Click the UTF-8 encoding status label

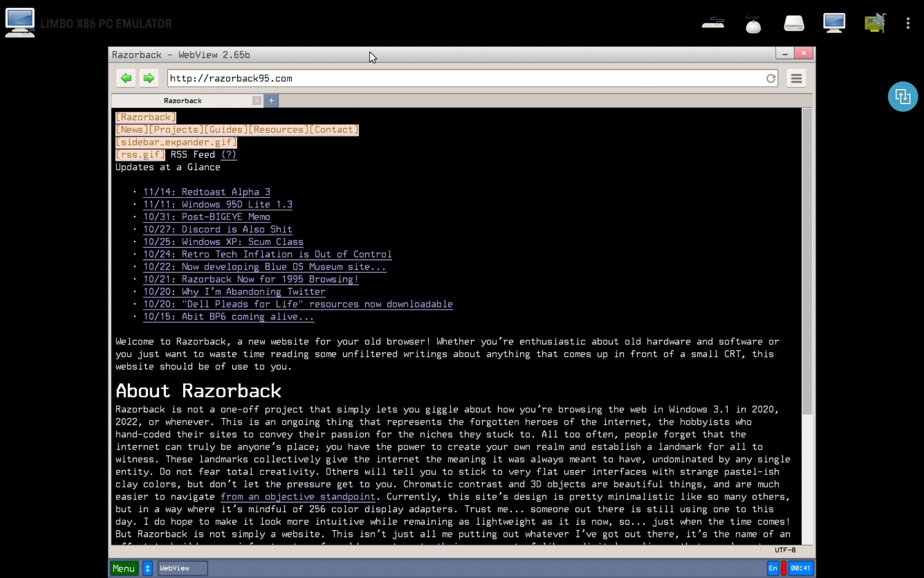point(785,550)
